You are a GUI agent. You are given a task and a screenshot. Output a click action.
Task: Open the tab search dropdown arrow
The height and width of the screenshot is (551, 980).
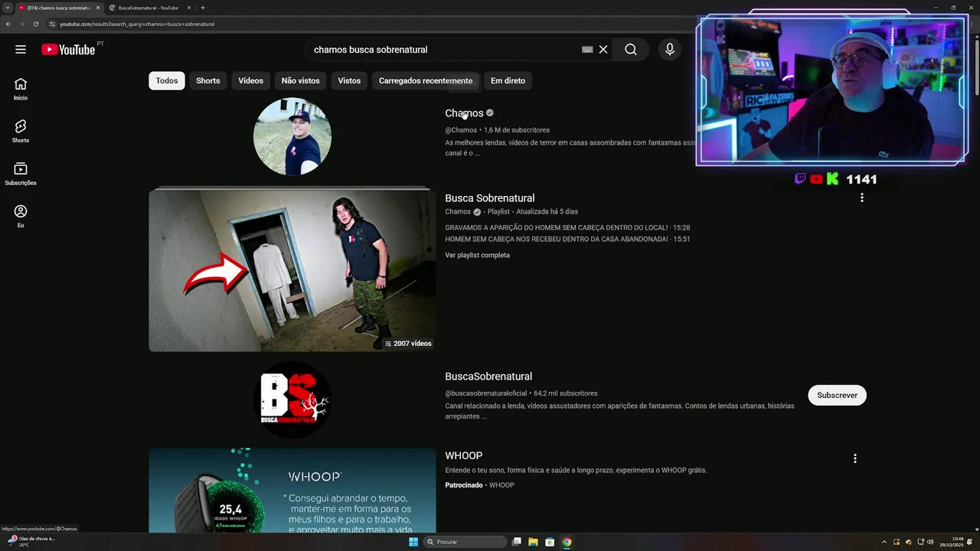point(8,8)
